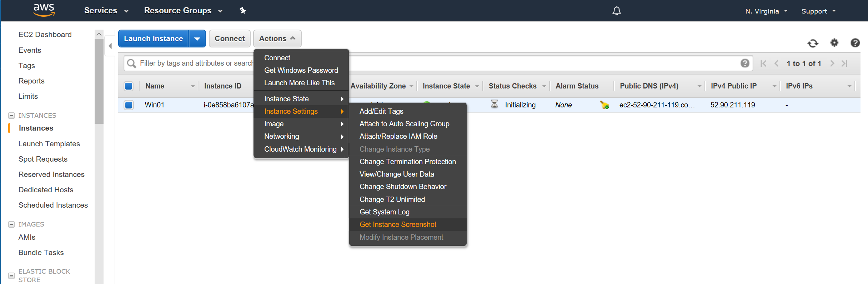Open the Instance State column arrow
Viewport: 868px width, 284px height.
click(477, 86)
